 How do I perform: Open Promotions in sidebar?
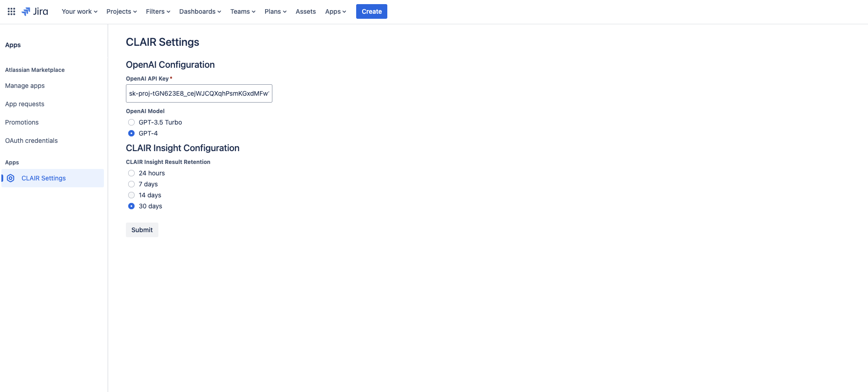click(22, 122)
